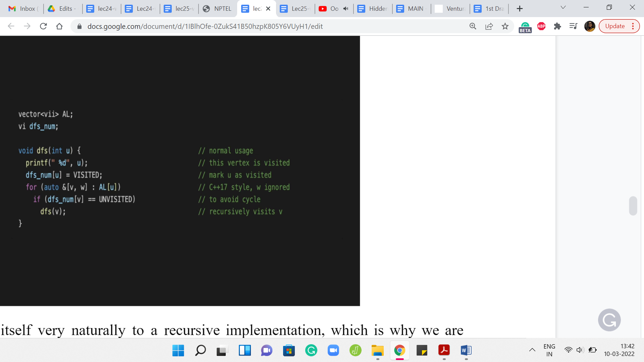Open Chrome three-dot menu beside Update
Viewport: 644px width, 362px height.
pyautogui.click(x=633, y=26)
